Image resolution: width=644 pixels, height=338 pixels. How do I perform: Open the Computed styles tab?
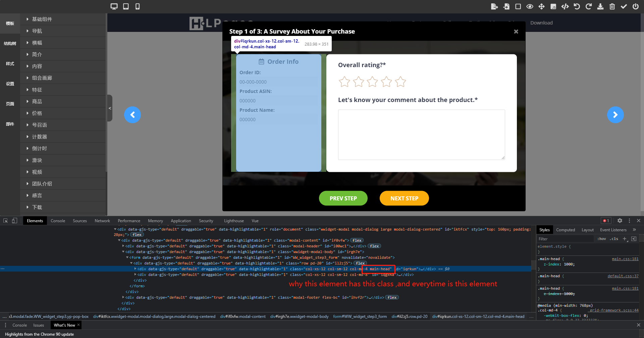(566, 230)
